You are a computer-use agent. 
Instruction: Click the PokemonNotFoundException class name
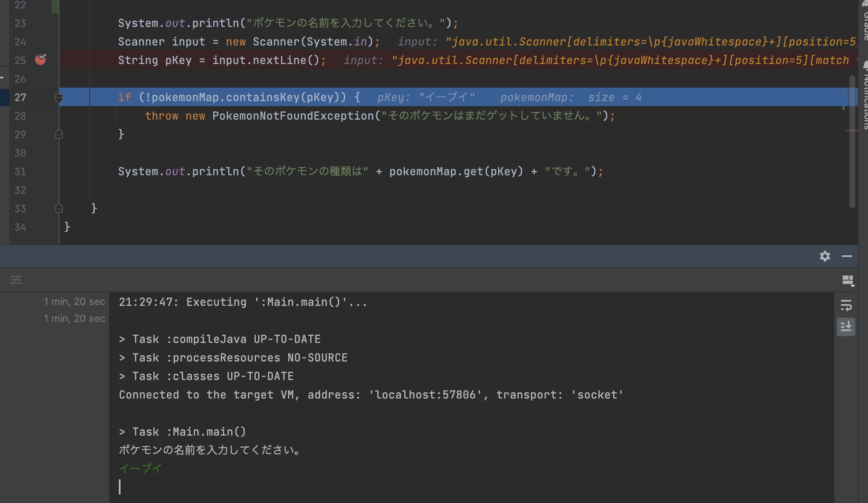293,116
